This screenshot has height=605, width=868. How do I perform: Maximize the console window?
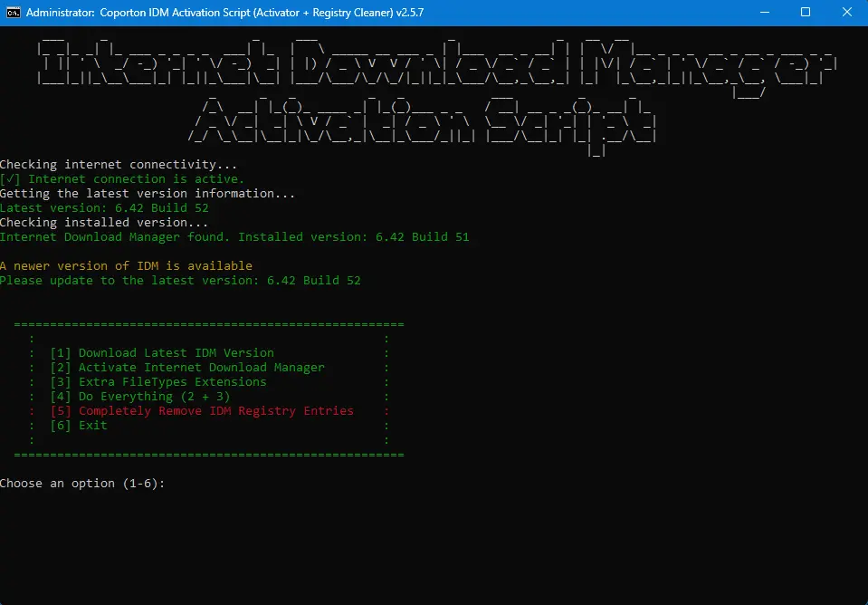806,12
